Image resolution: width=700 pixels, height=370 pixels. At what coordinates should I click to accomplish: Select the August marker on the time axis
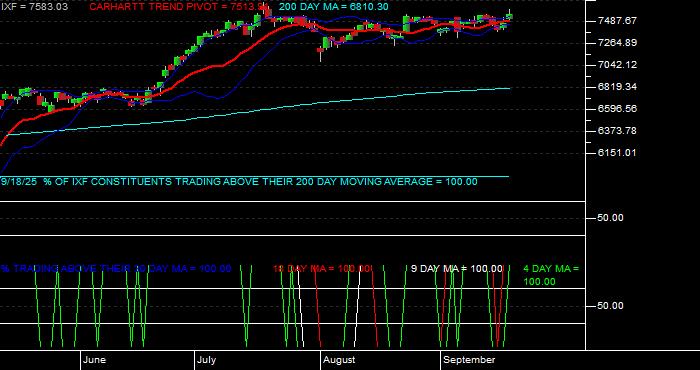point(339,360)
